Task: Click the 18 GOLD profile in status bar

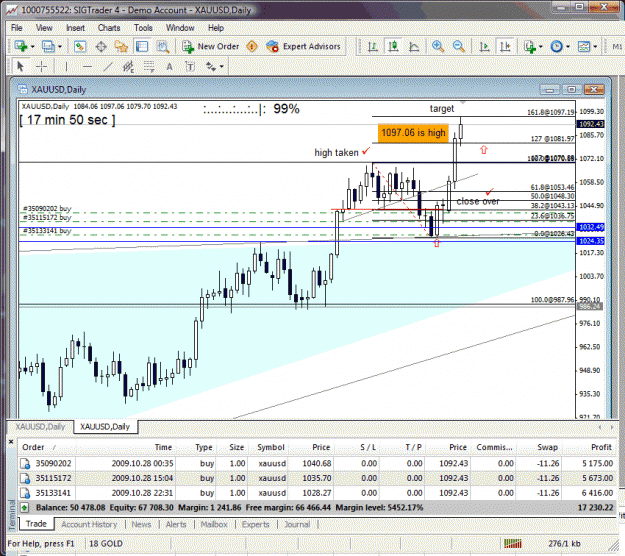Action: pos(106,544)
